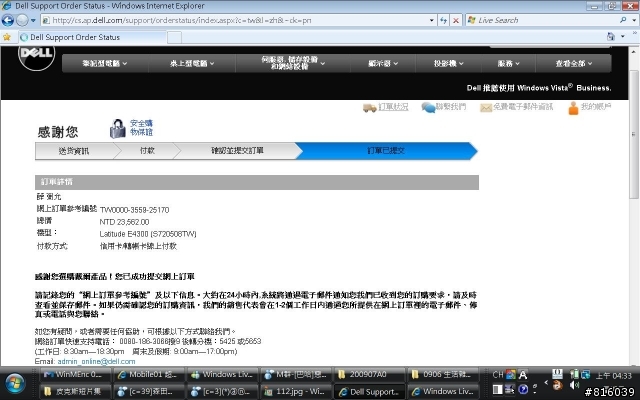The image size is (640, 400).
Task: Click order number TW0000-3559-25170
Action: 134,210
